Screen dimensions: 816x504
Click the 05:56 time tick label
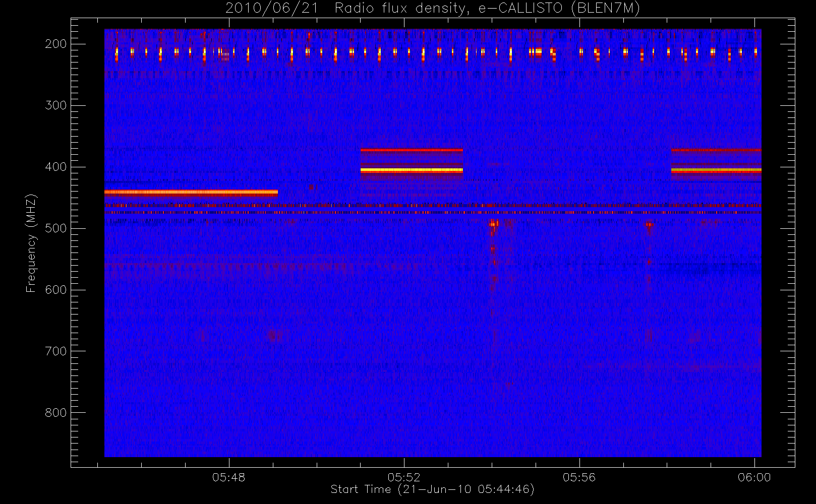(x=579, y=477)
